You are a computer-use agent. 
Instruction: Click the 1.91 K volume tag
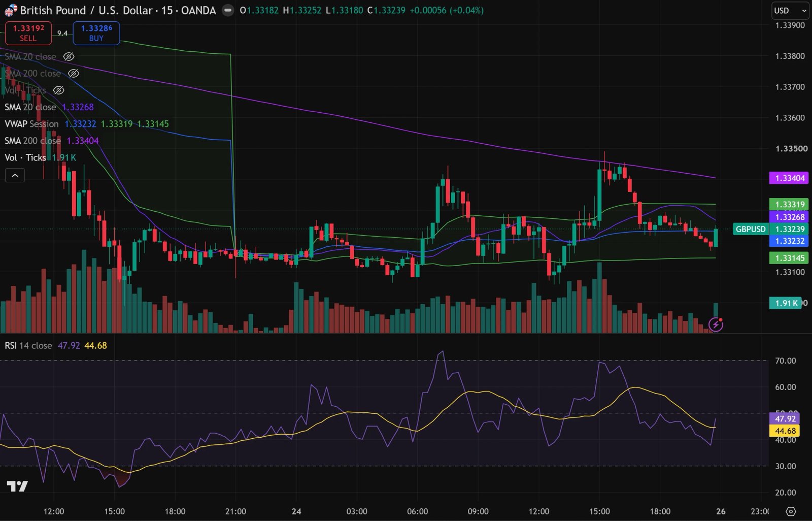pyautogui.click(x=786, y=303)
